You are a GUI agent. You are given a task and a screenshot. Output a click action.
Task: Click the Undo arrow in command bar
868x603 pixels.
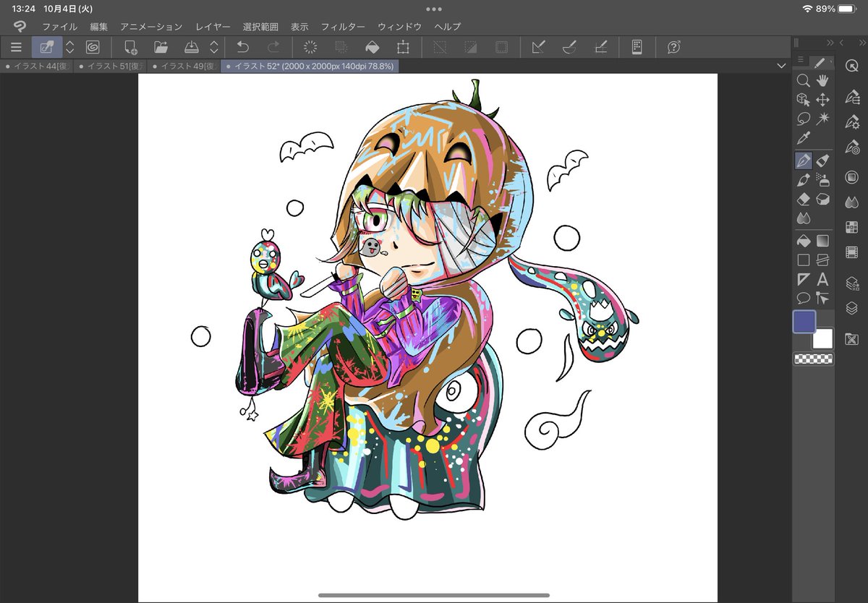click(x=243, y=47)
